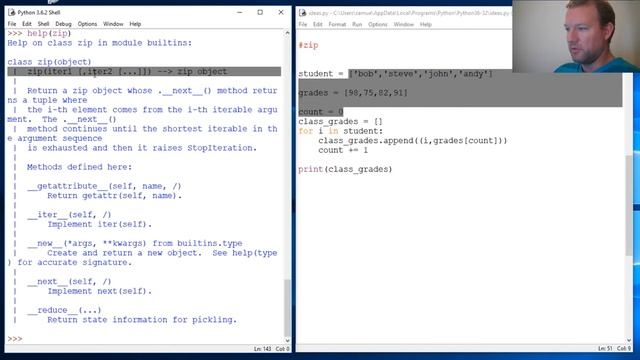640x360 pixels.
Task: Click the Python Shell title bar icon
Action: point(12,12)
